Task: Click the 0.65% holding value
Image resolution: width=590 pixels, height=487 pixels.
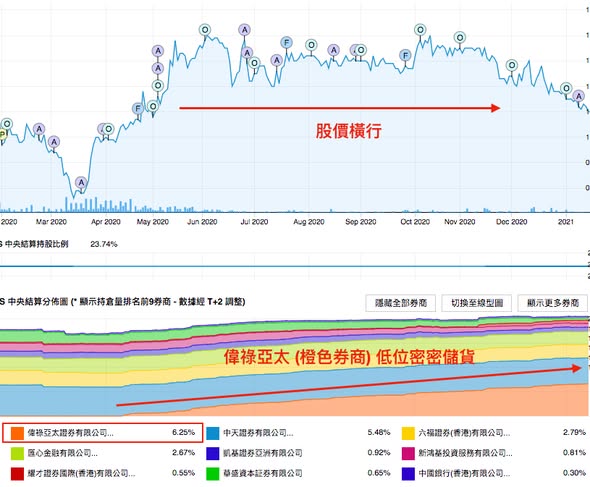Action: pos(379,473)
